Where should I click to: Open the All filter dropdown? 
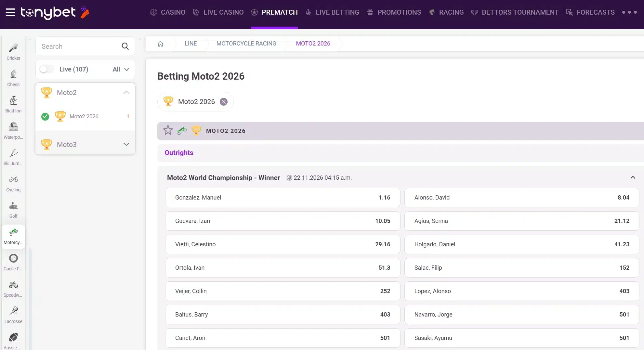tap(121, 69)
